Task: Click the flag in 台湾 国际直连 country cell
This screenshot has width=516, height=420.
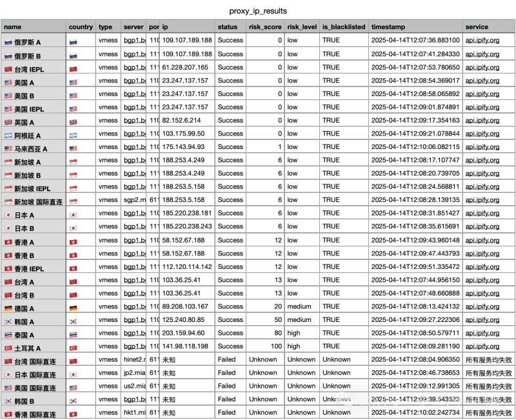Action: point(73,361)
